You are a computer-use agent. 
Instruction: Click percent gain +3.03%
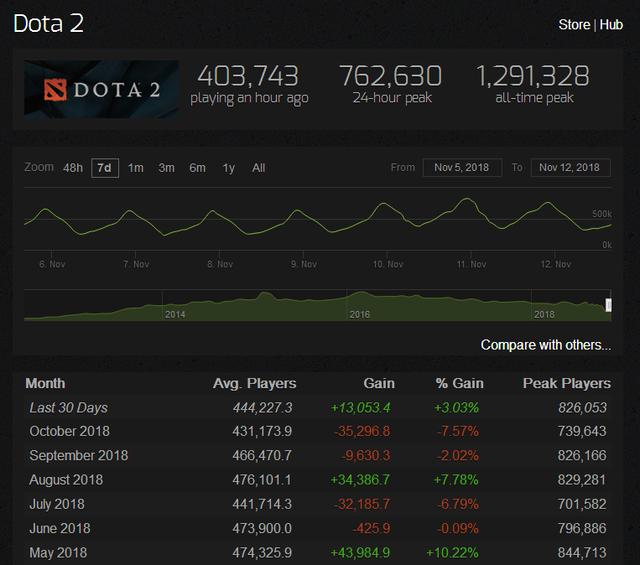pos(456,407)
